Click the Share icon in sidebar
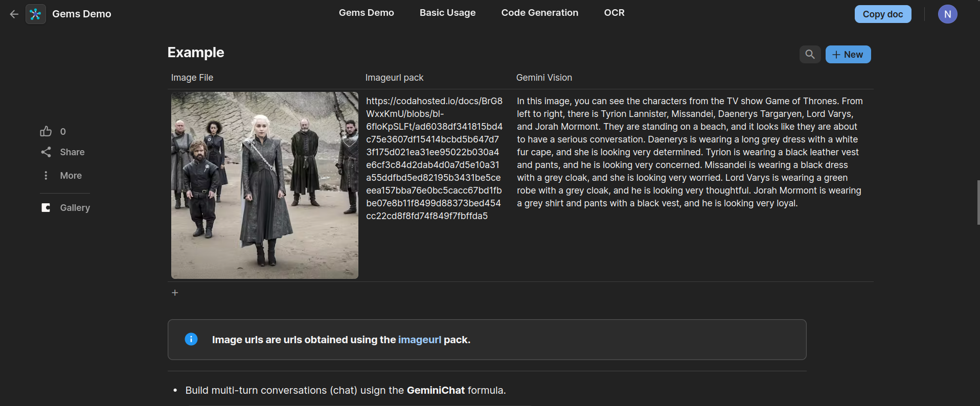 click(46, 152)
